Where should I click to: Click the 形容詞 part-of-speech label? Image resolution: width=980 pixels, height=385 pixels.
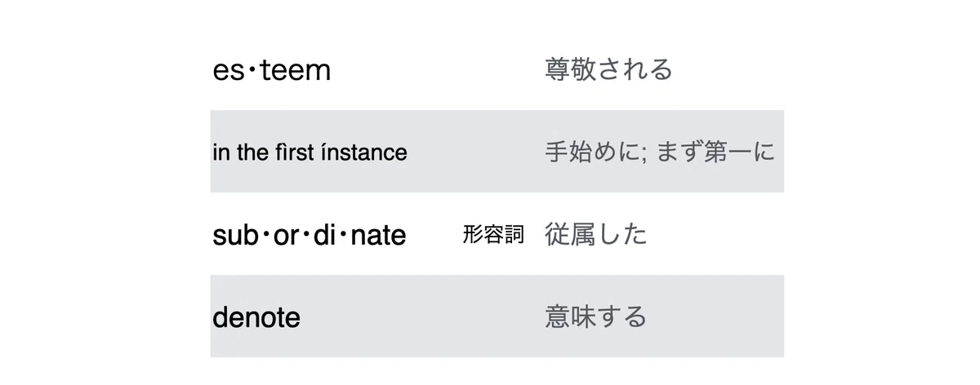492,235
